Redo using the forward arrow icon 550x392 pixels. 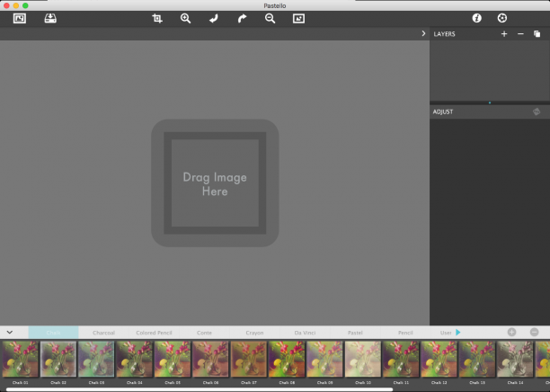(x=242, y=18)
